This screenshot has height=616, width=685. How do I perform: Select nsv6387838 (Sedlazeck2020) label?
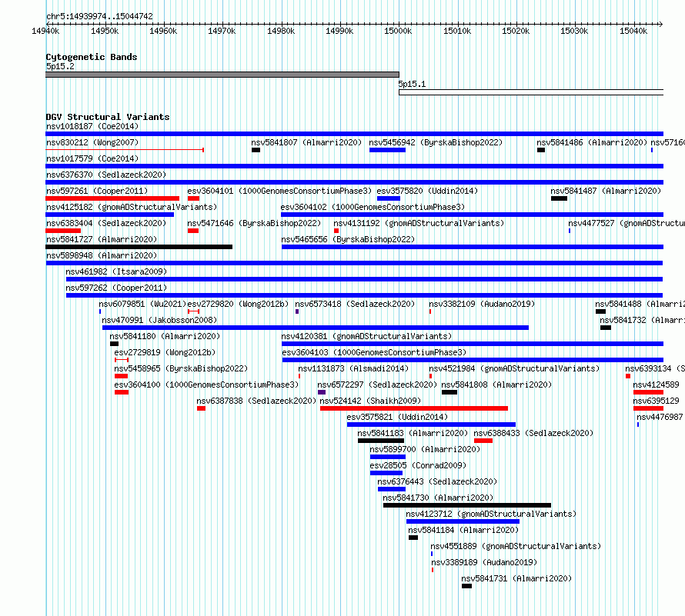tap(256, 401)
